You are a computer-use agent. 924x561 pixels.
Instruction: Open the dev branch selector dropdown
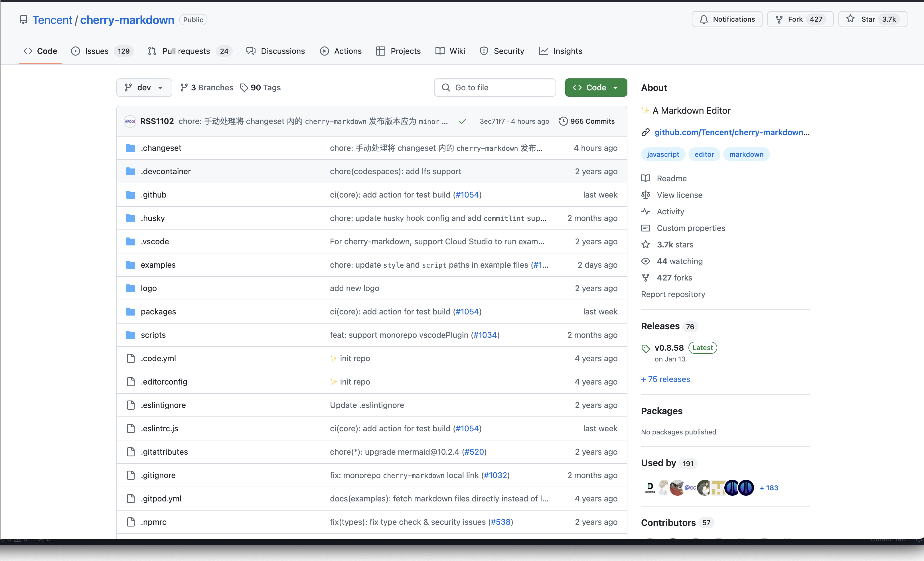coord(144,88)
